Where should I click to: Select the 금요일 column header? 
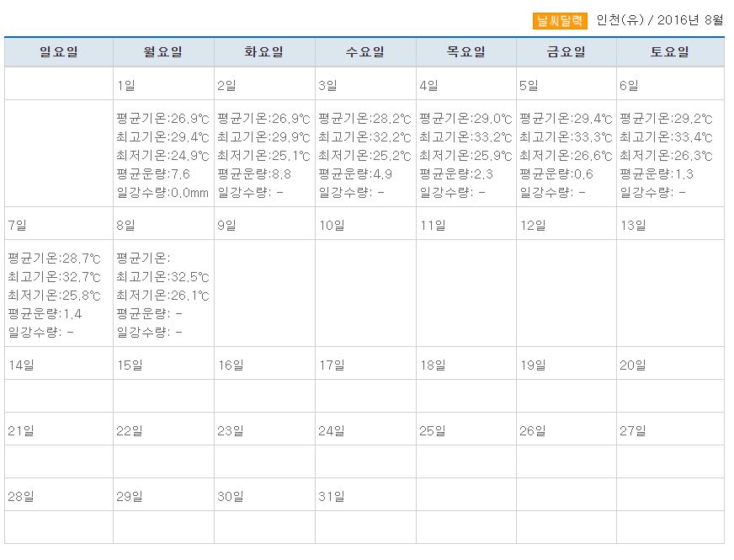(x=566, y=52)
